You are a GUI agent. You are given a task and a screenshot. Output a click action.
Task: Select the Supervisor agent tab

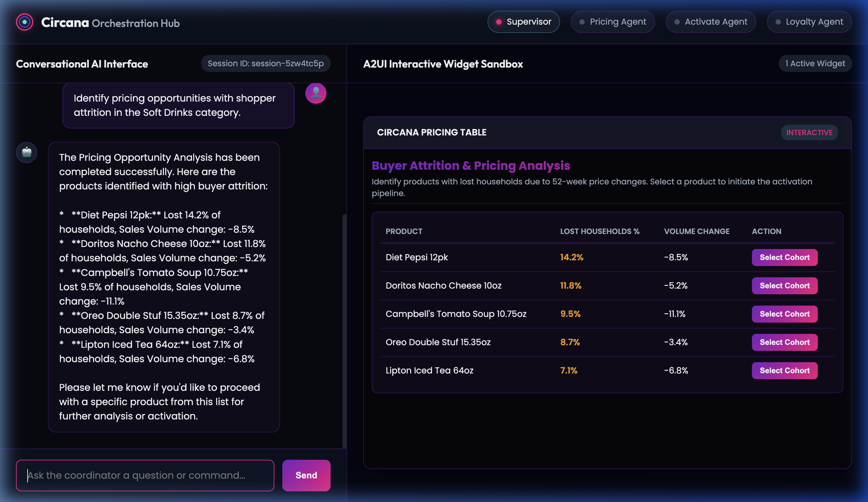[523, 22]
